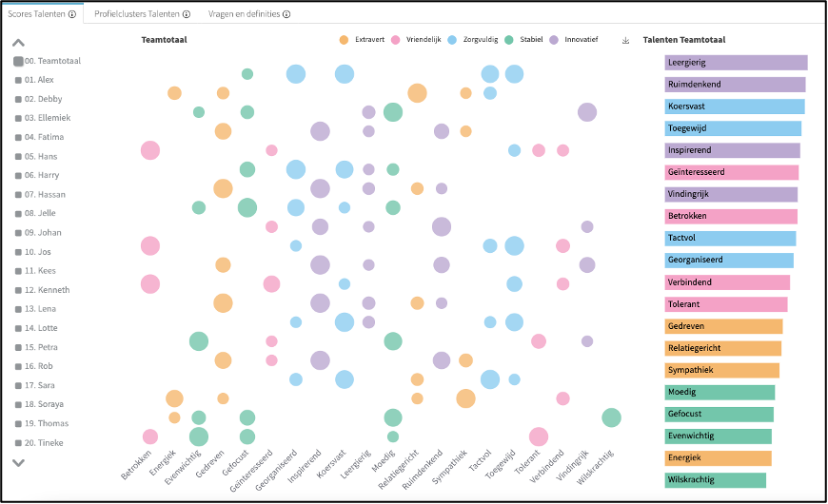The width and height of the screenshot is (828, 504).
Task: Select the Verbindend bar in talent ranking
Action: 727,282
